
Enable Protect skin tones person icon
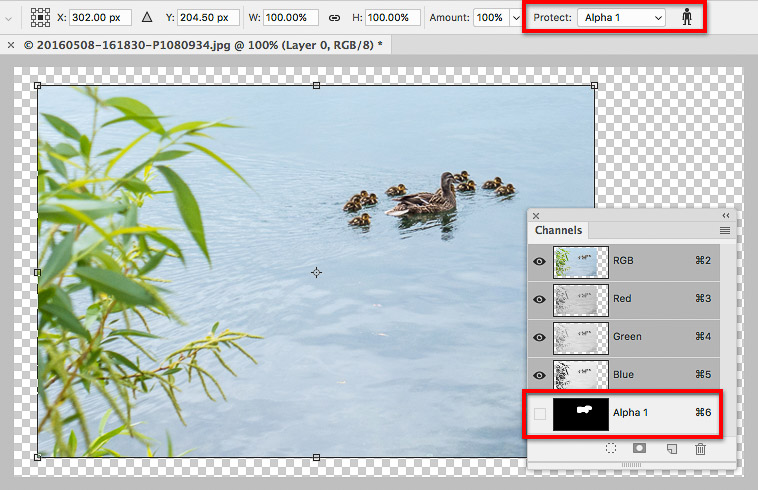(x=686, y=17)
